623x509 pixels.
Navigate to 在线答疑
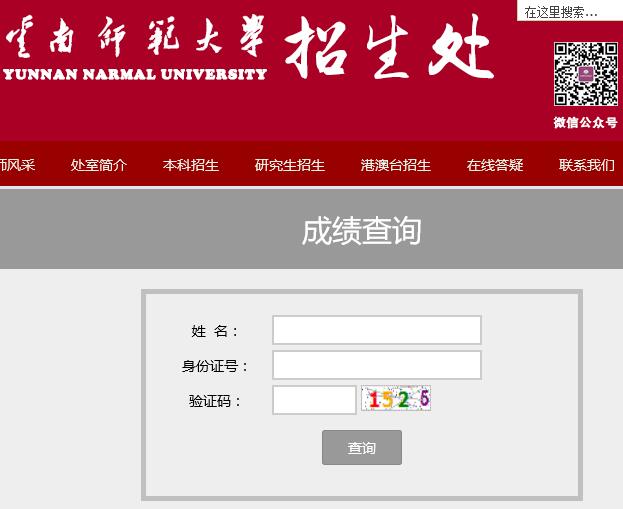coord(495,165)
